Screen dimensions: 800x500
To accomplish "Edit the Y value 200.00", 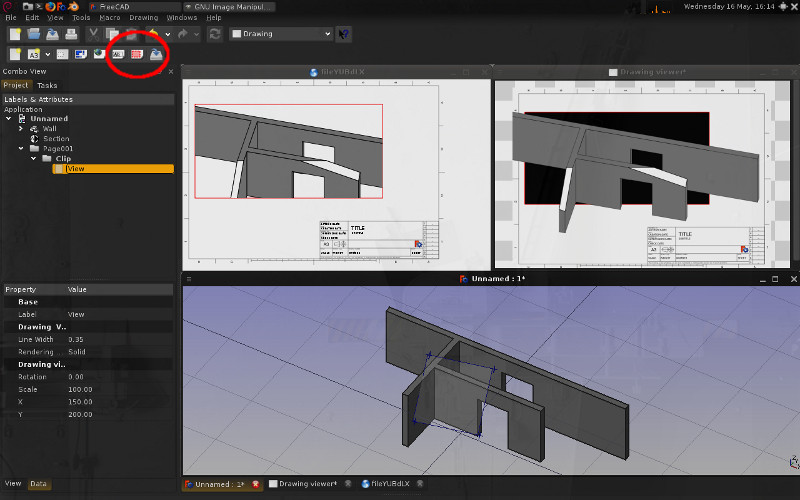I will coord(120,414).
